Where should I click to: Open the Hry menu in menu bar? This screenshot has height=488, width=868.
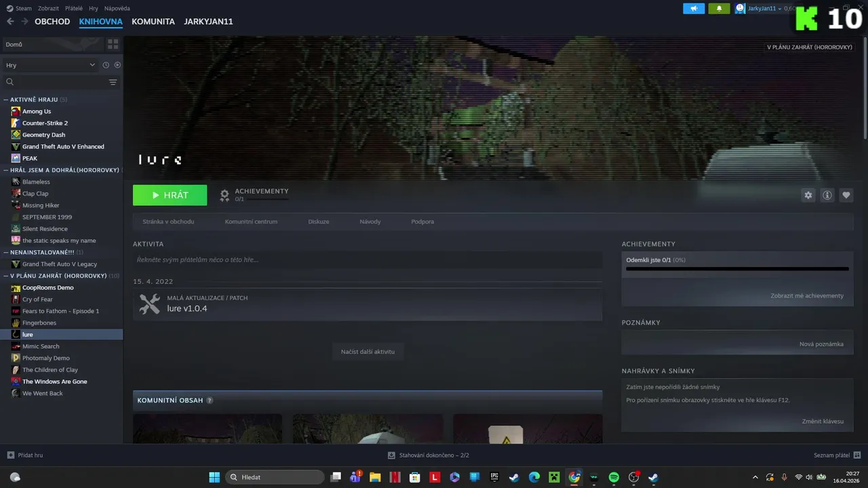[x=94, y=8]
